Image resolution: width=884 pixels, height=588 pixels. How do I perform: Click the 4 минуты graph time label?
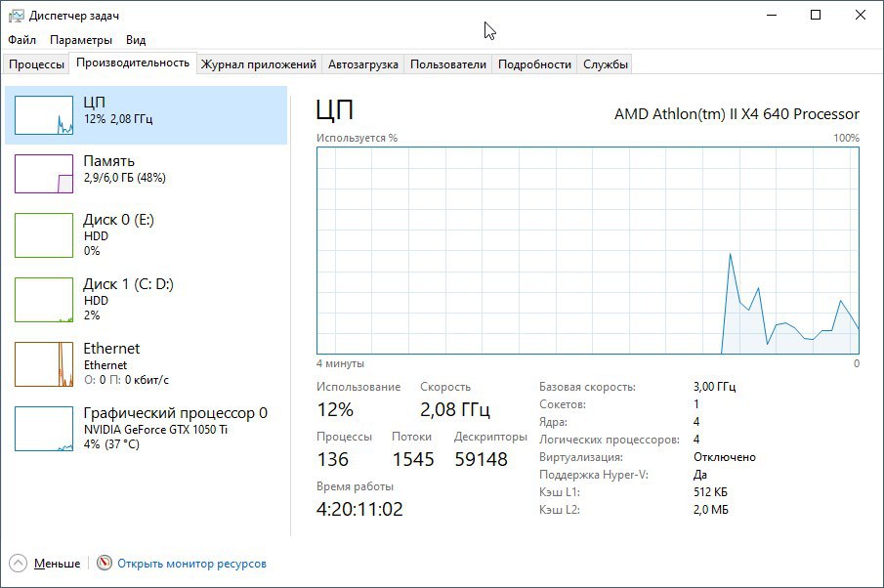click(x=341, y=363)
